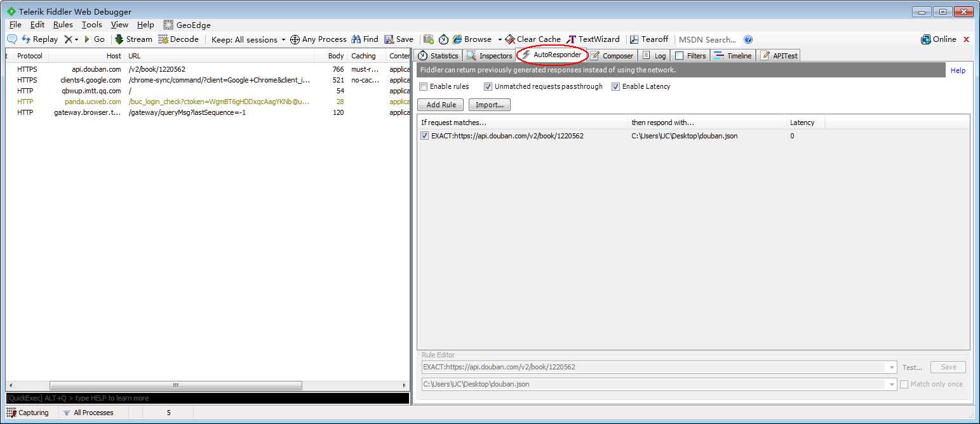
Task: Click Clear Cache in toolbar
Action: click(x=533, y=39)
